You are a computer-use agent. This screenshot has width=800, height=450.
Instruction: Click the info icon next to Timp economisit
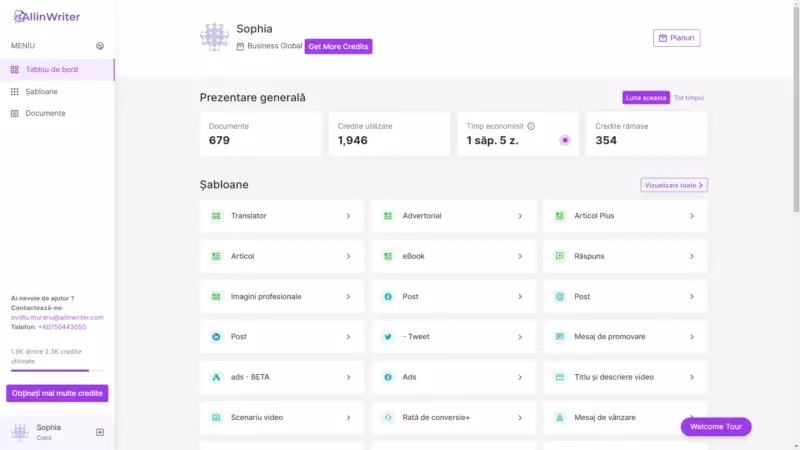531,126
